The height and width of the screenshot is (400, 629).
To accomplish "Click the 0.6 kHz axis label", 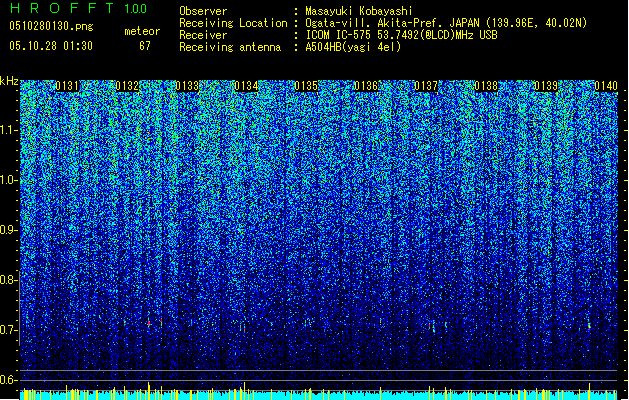I will tap(9, 380).
